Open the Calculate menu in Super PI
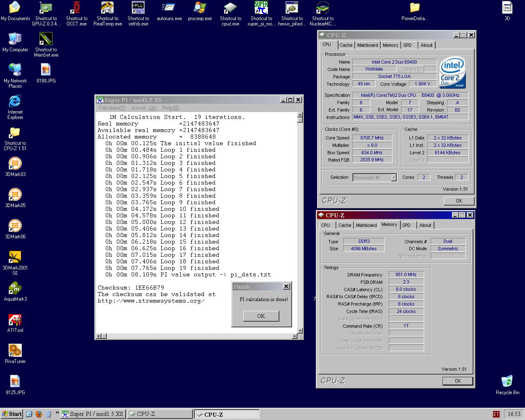525x420 pixels. click(112, 108)
